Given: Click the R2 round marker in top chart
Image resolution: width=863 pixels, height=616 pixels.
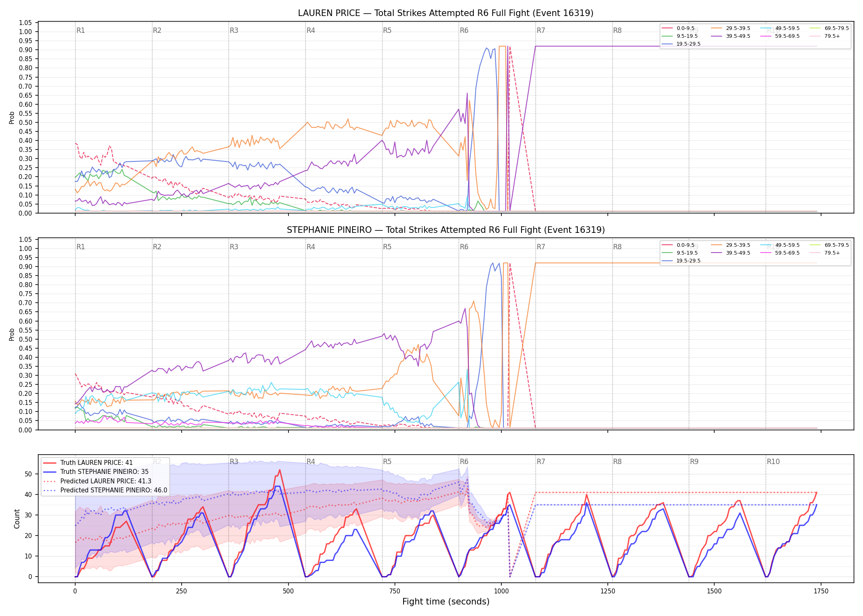Looking at the screenshot, I should click(157, 30).
